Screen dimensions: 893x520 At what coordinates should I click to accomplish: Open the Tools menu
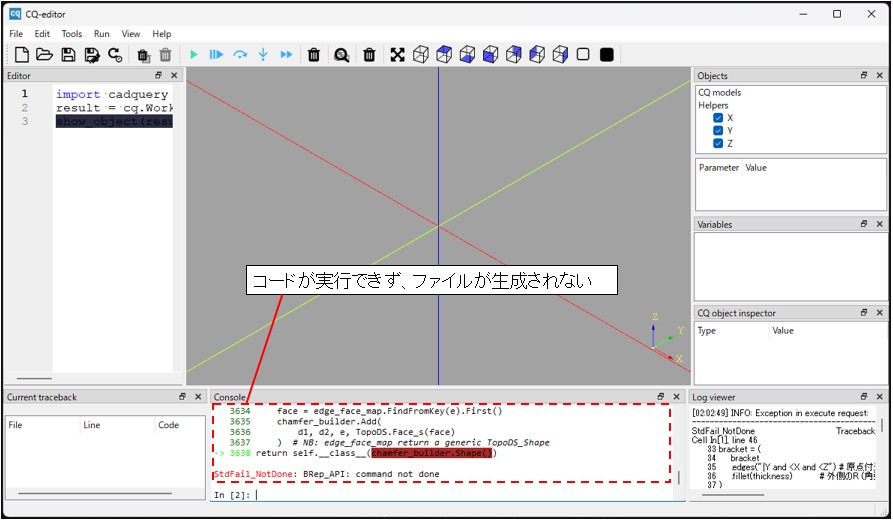point(72,34)
